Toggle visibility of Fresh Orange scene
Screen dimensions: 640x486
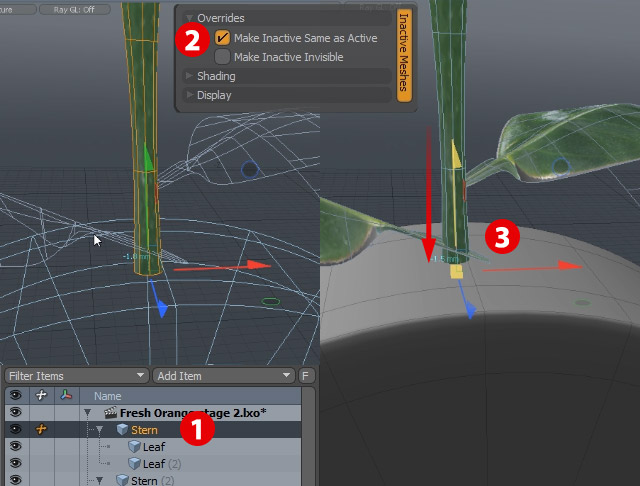click(16, 413)
